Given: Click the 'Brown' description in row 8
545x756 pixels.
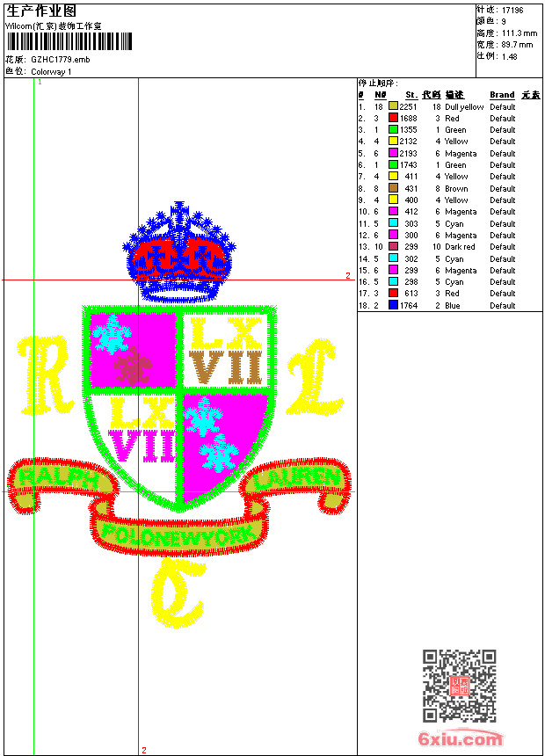Looking at the screenshot, I should 456,188.
